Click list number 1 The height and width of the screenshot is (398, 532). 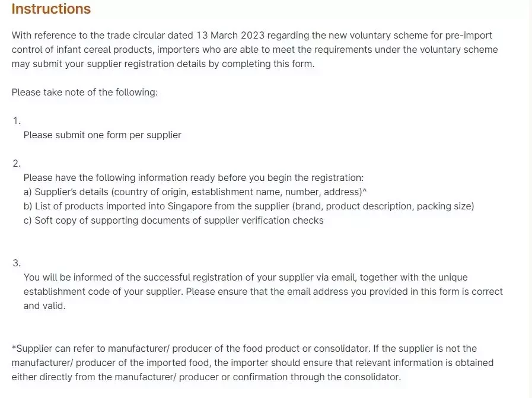point(17,121)
